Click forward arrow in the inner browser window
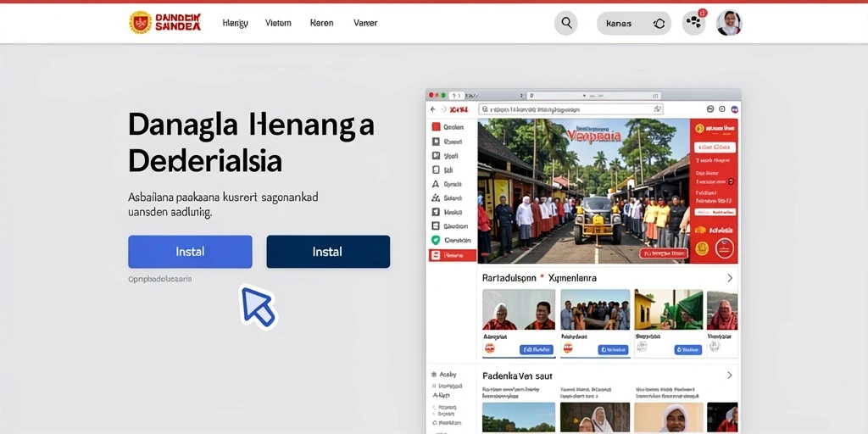The width and height of the screenshot is (868, 434). tap(444, 109)
